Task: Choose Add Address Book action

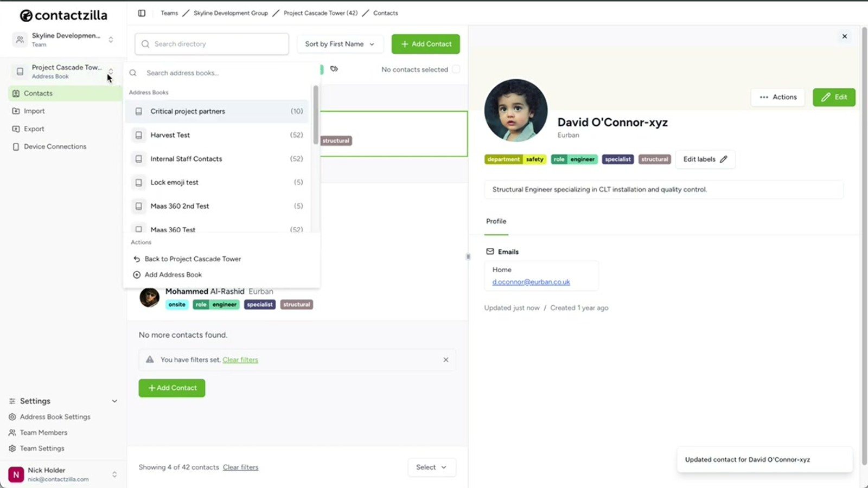Action: pos(168,275)
